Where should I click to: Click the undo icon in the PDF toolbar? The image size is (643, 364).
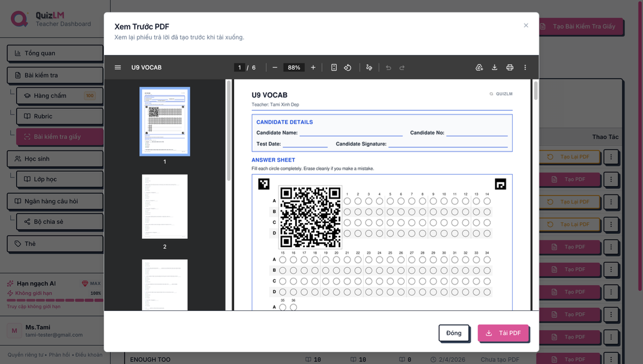point(388,67)
